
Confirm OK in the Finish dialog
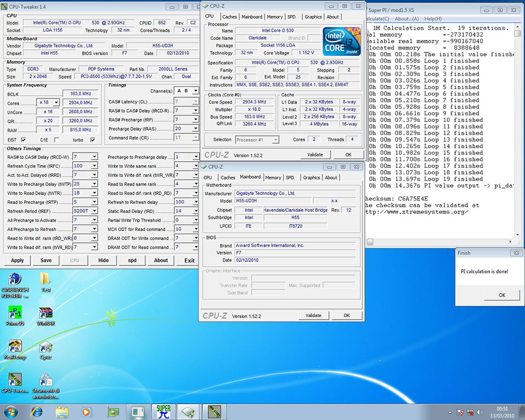[502, 295]
